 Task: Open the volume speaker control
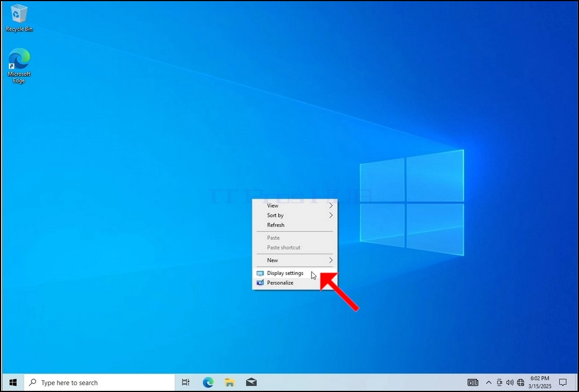510,382
